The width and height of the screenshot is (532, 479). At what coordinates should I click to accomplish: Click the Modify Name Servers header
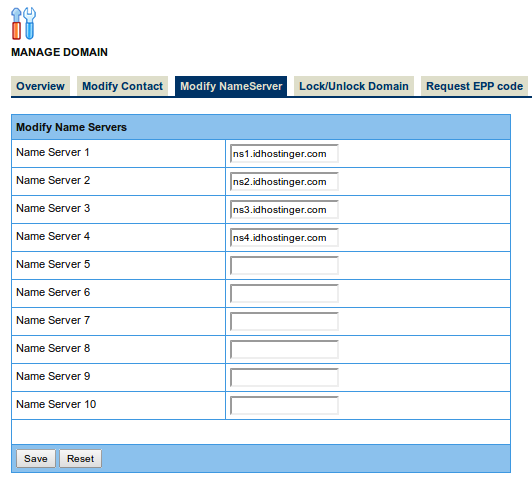(x=71, y=127)
